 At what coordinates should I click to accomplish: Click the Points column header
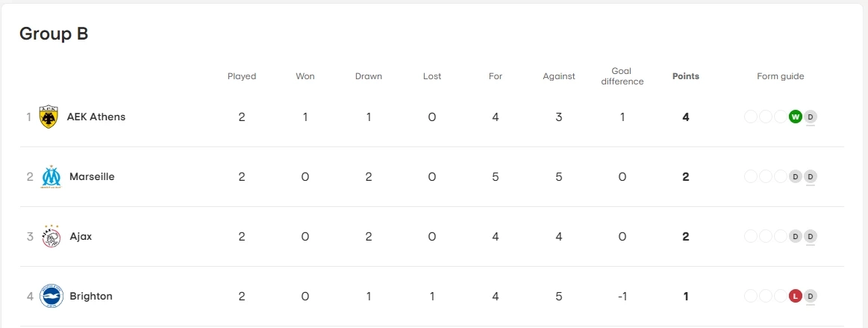(x=686, y=76)
